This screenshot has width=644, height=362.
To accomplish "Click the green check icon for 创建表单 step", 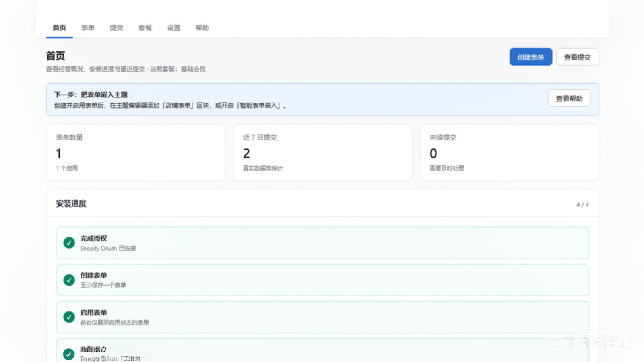I will pyautogui.click(x=69, y=280).
